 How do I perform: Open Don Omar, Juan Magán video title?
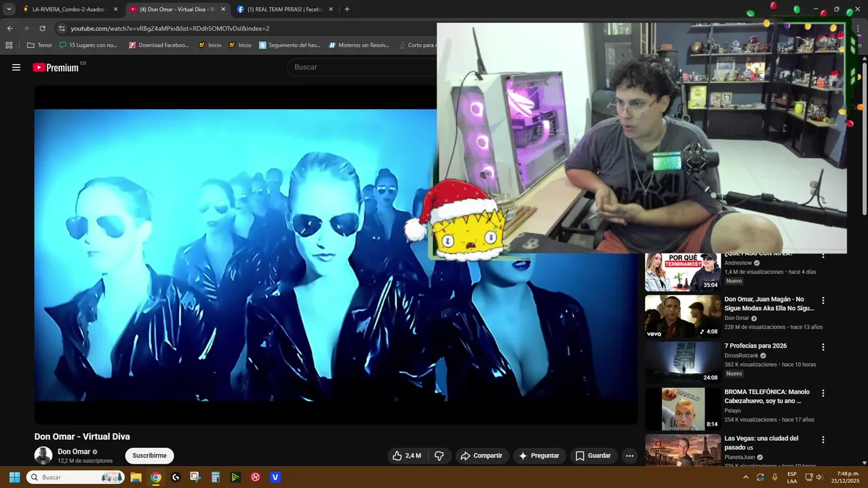[769, 304]
